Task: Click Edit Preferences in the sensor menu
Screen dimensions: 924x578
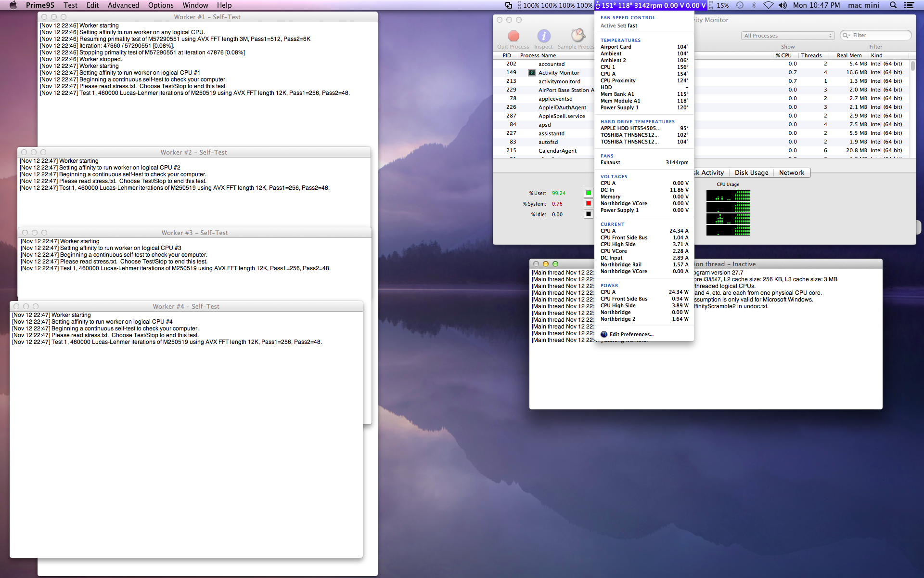Action: click(631, 334)
